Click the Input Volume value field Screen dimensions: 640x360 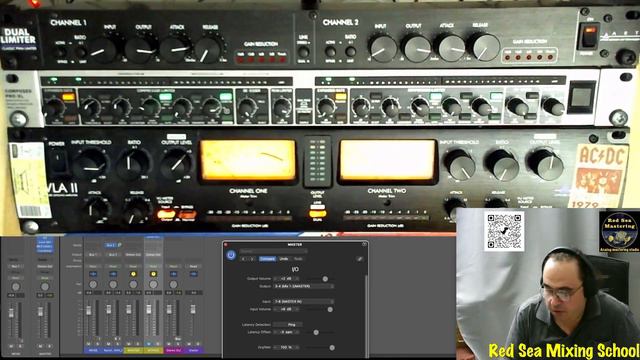coord(287,309)
